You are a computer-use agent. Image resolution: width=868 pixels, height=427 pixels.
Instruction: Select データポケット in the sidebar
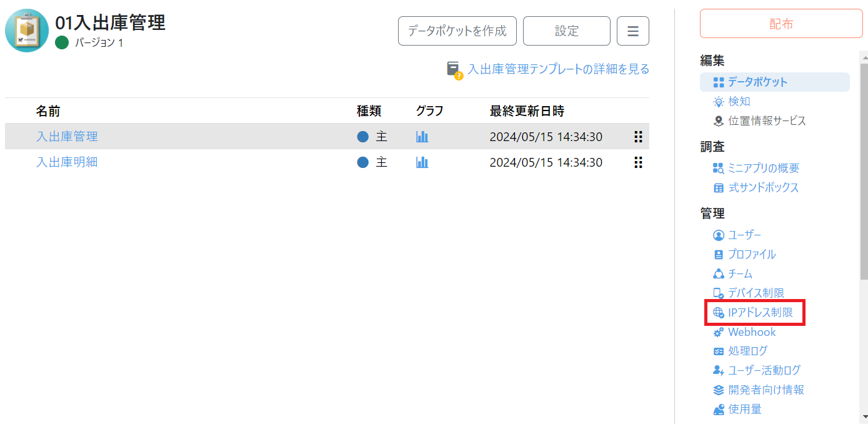[775, 82]
